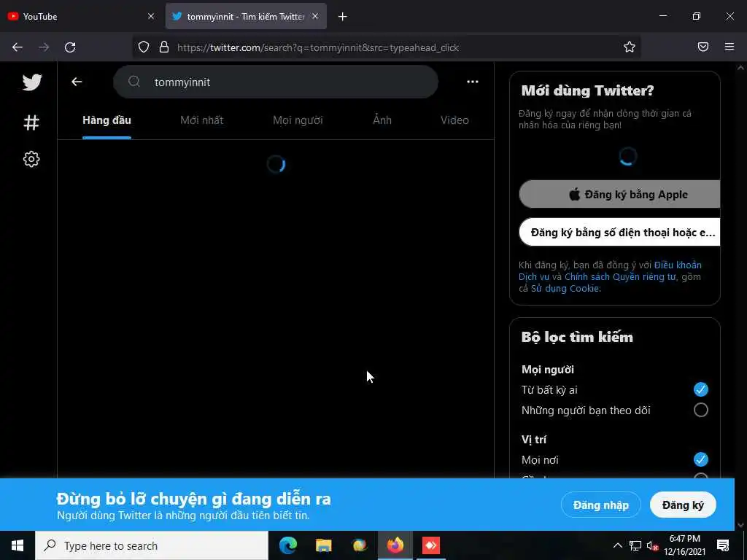Open the Windows Start menu
The image size is (747, 560).
tap(18, 545)
